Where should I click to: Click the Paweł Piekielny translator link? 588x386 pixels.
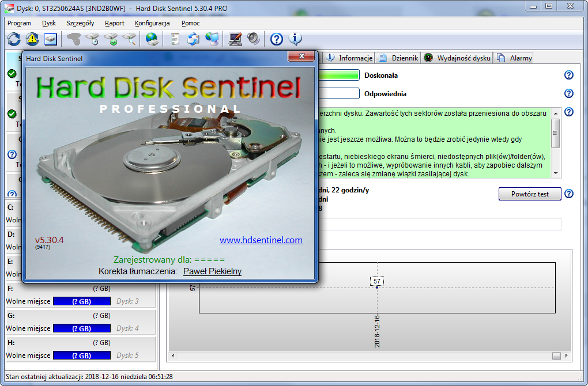click(212, 271)
